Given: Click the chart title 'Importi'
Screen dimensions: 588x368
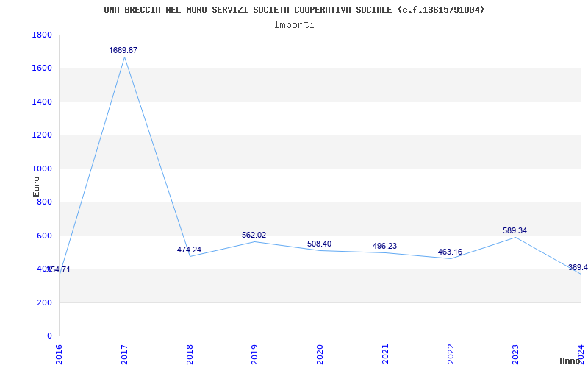Looking at the screenshot, I should pyautogui.click(x=294, y=25).
